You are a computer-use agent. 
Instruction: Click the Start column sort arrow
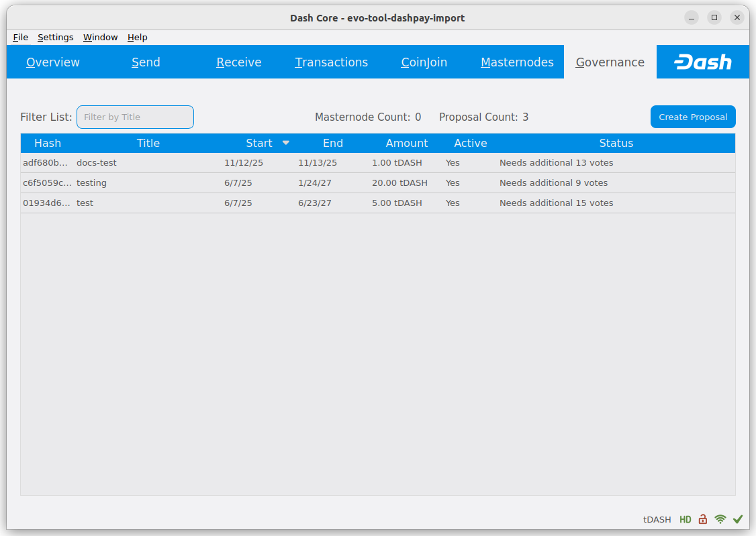286,143
